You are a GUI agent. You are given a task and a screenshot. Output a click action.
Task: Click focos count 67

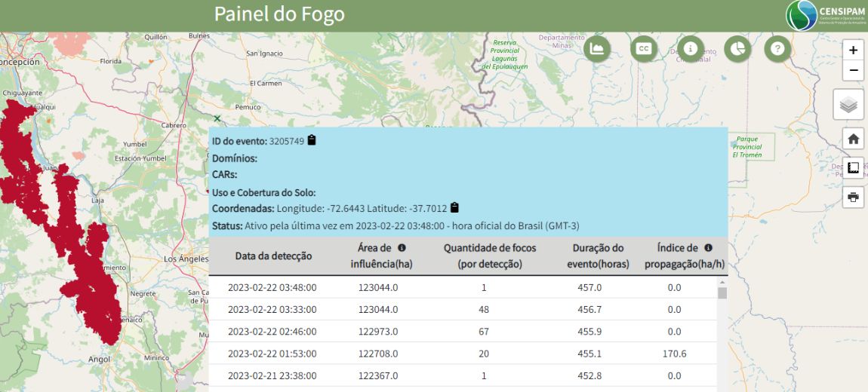coord(484,332)
